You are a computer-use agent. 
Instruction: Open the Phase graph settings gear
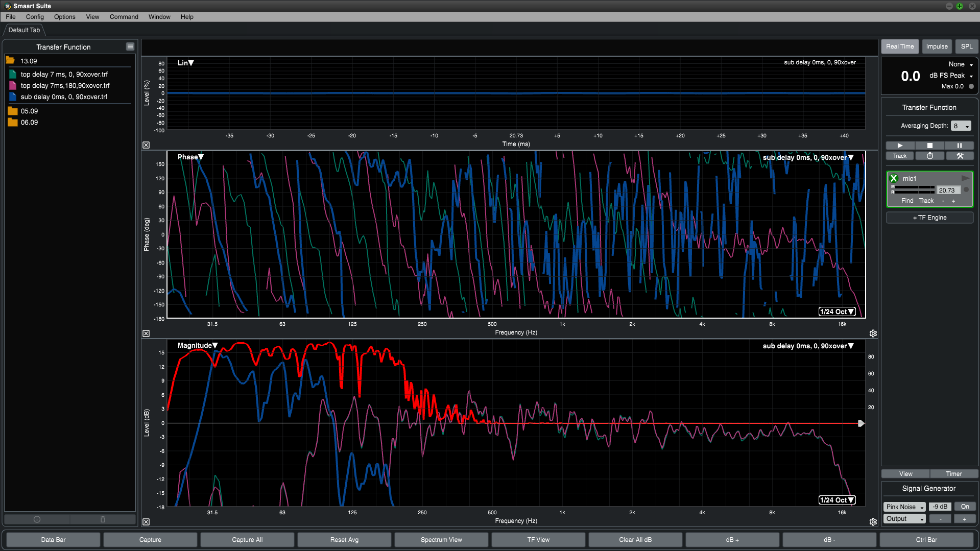click(x=873, y=333)
